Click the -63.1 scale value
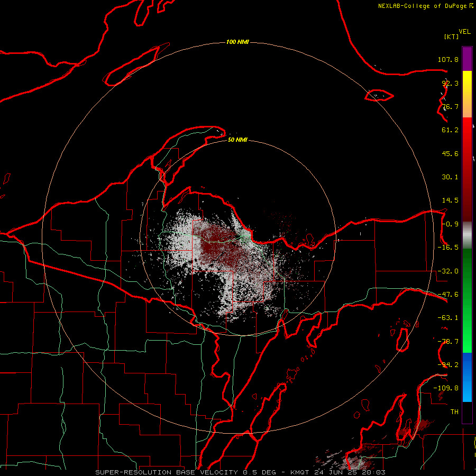Viewport: 476px width, 476px height. [448, 318]
